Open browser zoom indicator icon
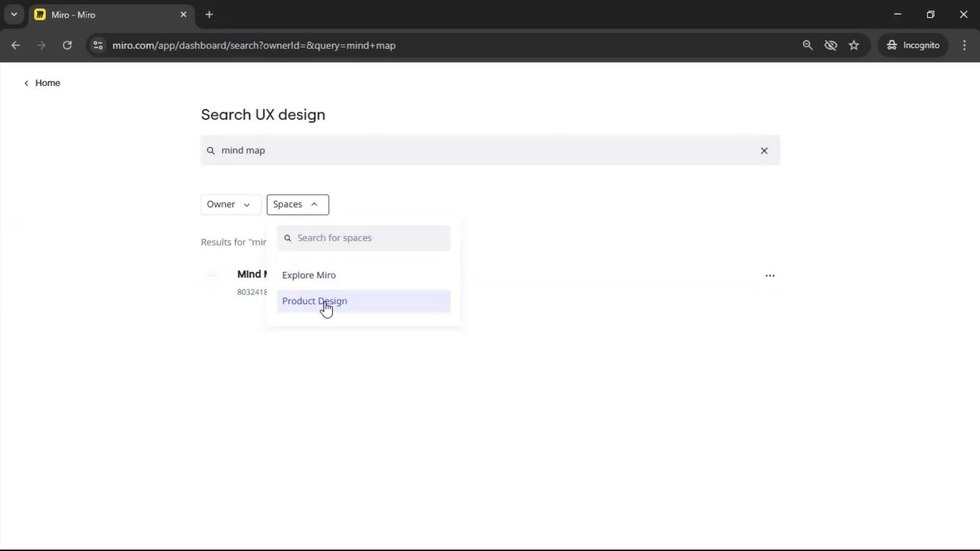Screen dimensions: 980x551 tap(807, 45)
